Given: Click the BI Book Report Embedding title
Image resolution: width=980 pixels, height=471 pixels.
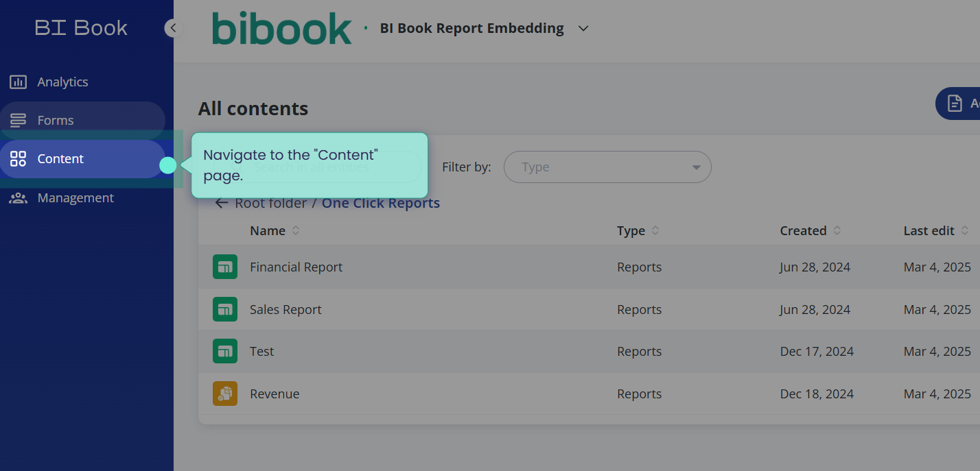Looking at the screenshot, I should [471, 28].
